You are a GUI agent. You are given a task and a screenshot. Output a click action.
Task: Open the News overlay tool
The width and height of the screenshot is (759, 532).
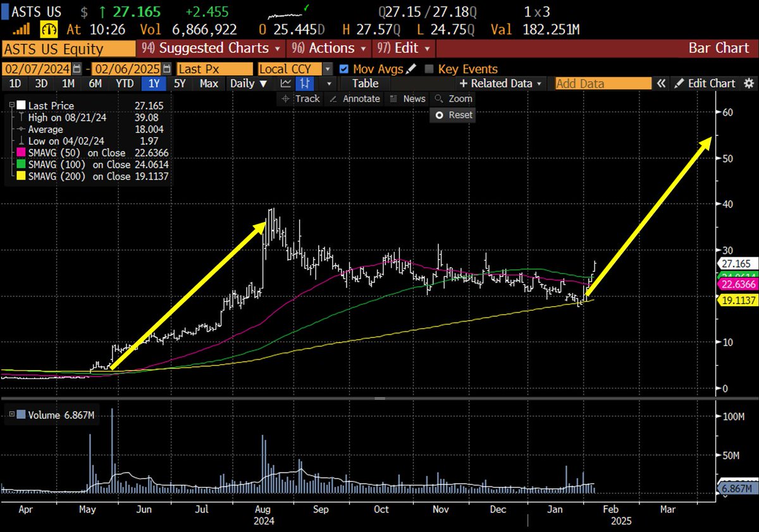tap(407, 99)
